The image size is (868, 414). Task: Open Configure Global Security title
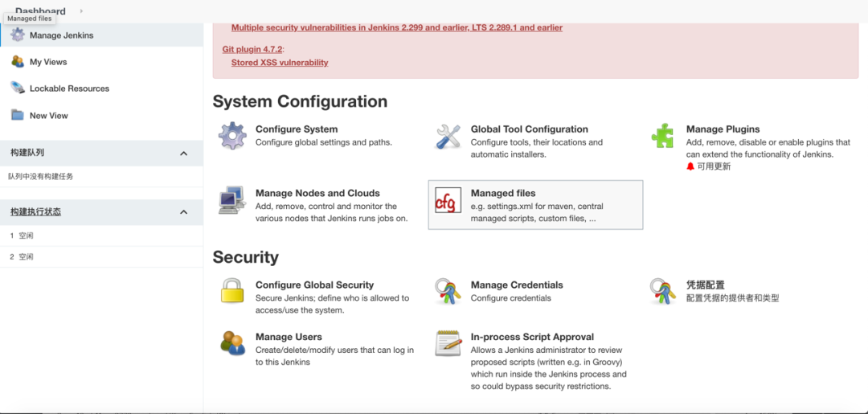(x=314, y=285)
